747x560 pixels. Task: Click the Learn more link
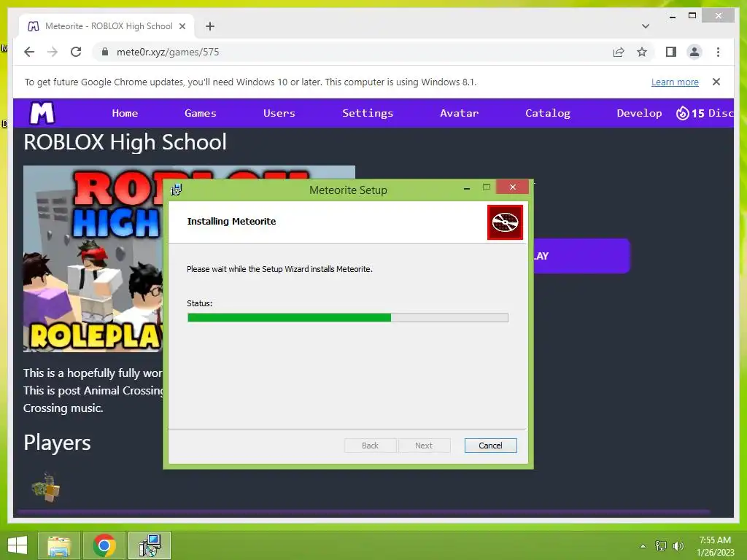(675, 82)
